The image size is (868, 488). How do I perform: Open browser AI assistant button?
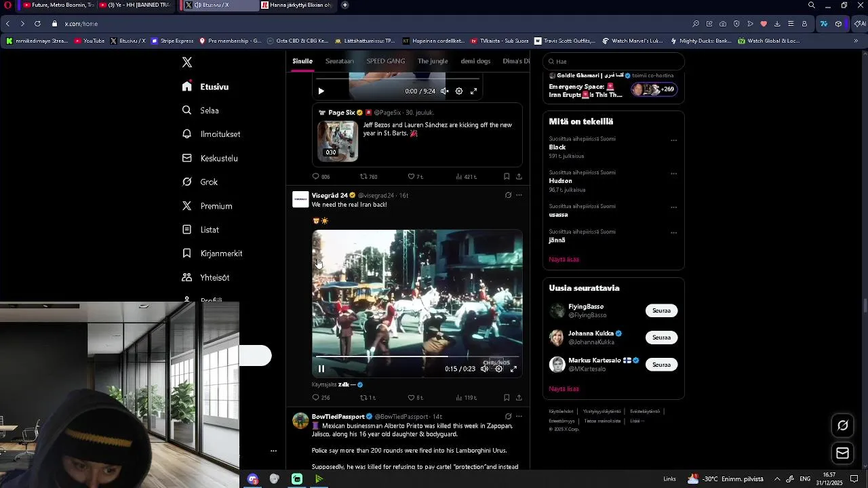tap(861, 24)
